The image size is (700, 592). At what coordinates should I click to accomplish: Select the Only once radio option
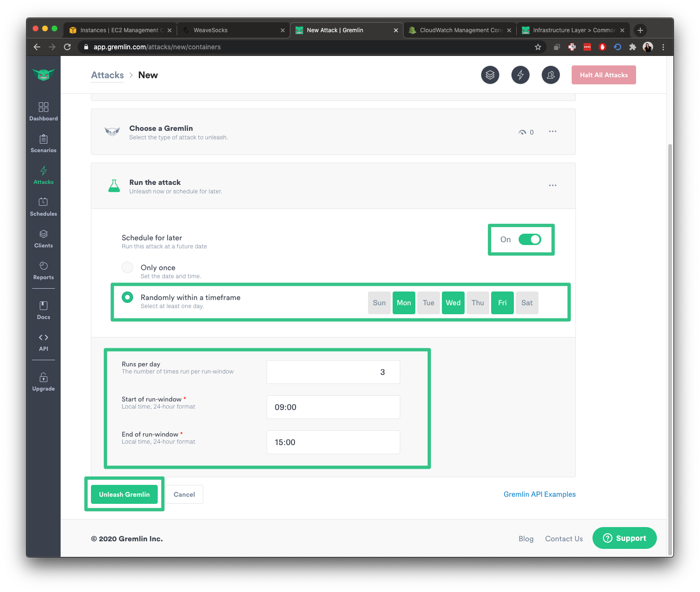tap(127, 267)
